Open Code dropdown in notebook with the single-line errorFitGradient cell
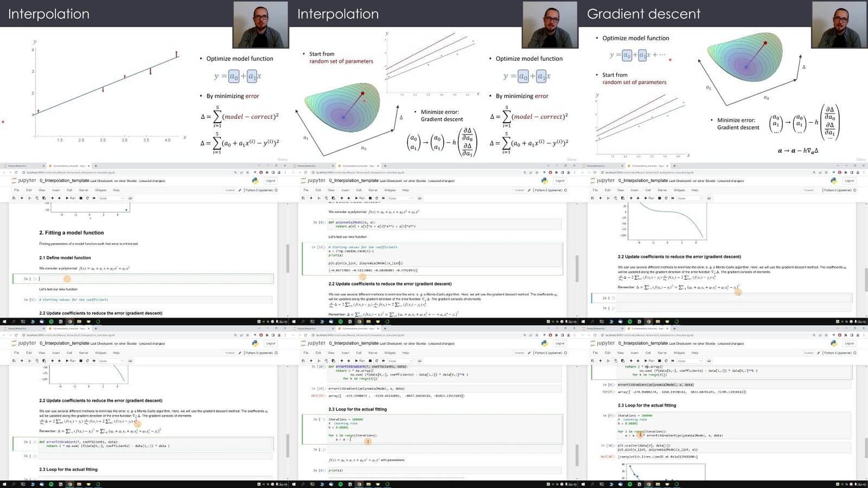Image resolution: width=868 pixels, height=488 pixels. (111, 361)
